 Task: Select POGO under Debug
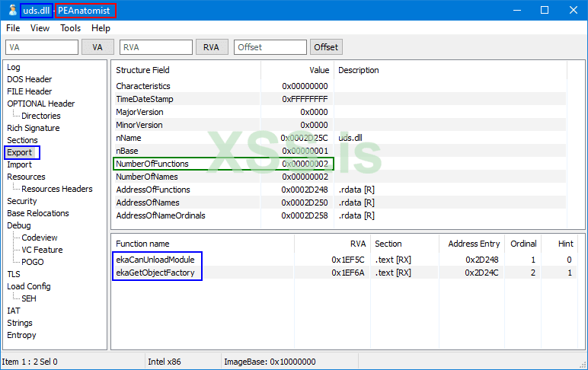tap(33, 262)
